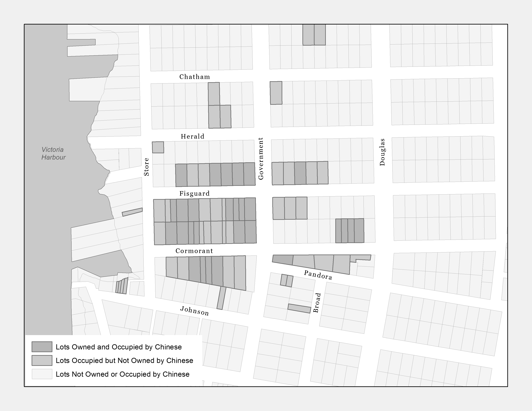Click the Victoria Harbour label
This screenshot has height=411, width=532.
(53, 153)
